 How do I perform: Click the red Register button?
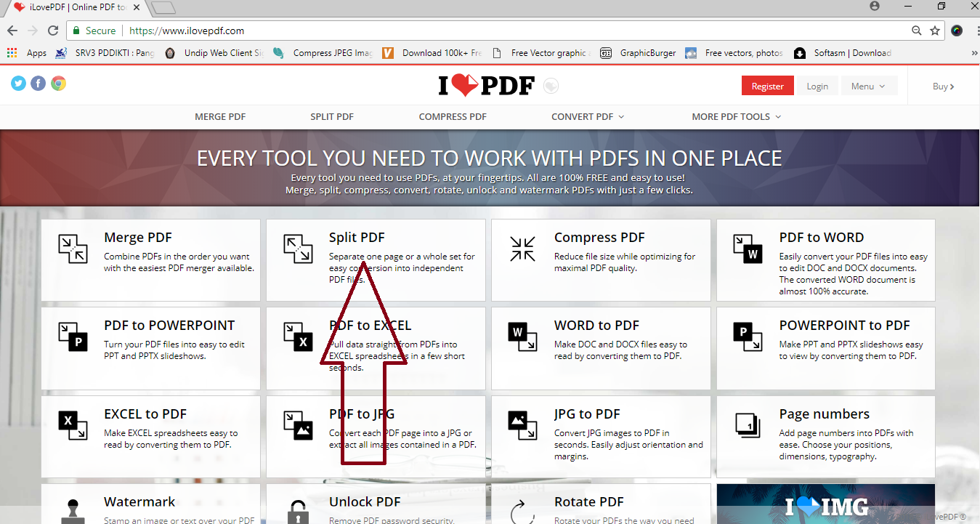pyautogui.click(x=768, y=86)
